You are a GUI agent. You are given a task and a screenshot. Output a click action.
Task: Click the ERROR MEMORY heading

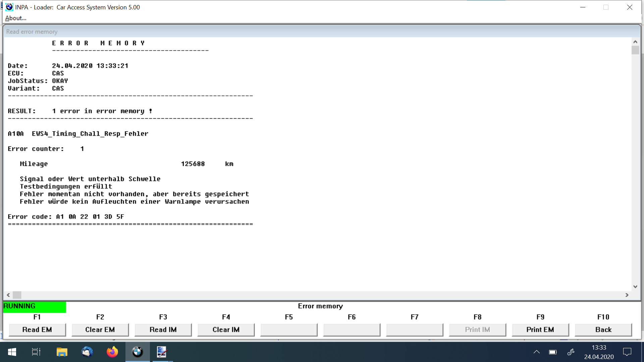click(x=99, y=43)
